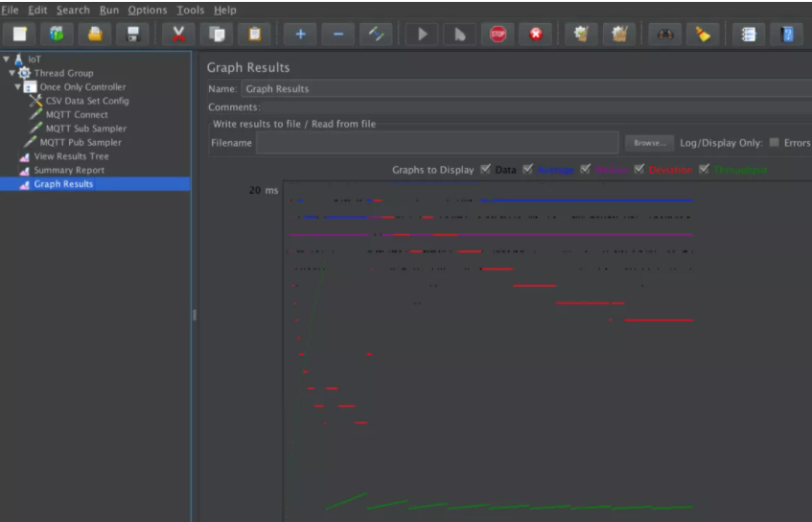Open the Run menu
Image resolution: width=812 pixels, height=522 pixels.
coord(108,10)
